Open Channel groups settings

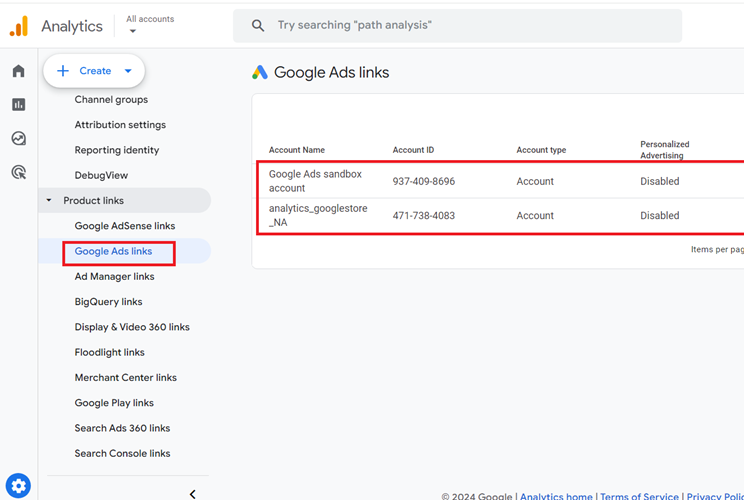[x=111, y=100]
